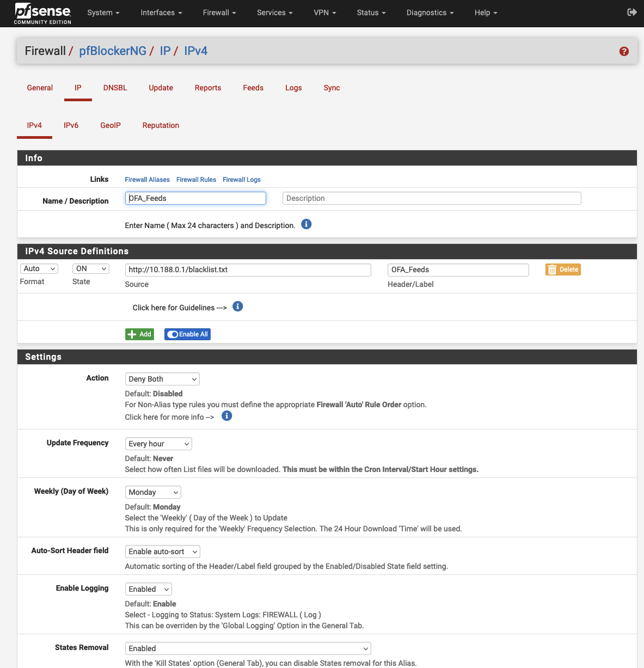Open Weekly day Monday dropdown

[x=153, y=492]
